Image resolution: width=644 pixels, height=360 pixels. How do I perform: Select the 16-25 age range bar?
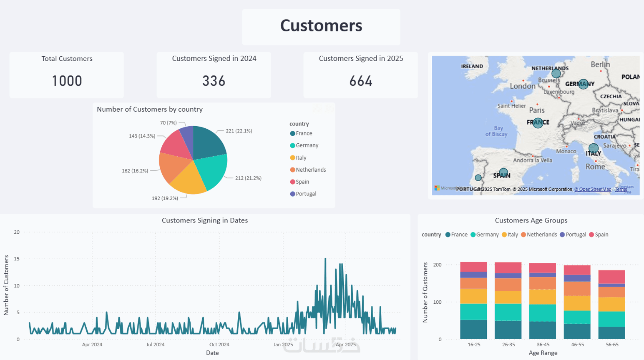(474, 300)
